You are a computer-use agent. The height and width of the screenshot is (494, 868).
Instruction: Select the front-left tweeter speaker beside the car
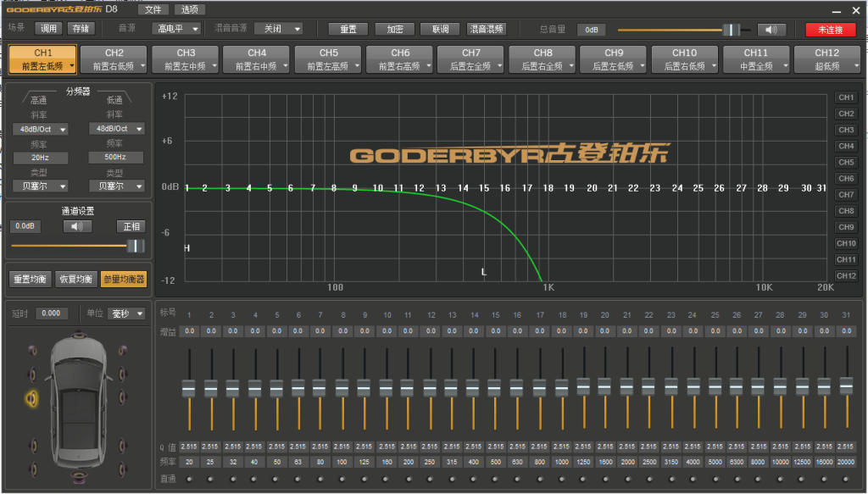pyautogui.click(x=33, y=350)
